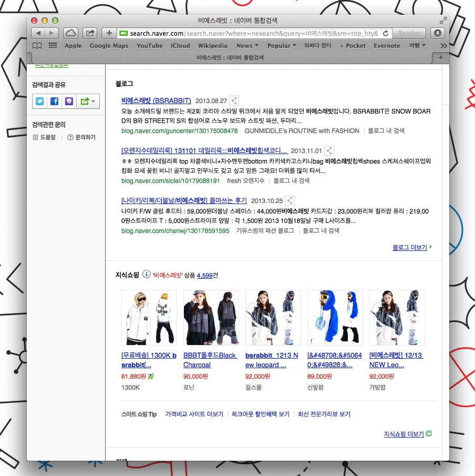Open Downloads arrow icon
Screen dimensions: 475x476
click(437, 33)
